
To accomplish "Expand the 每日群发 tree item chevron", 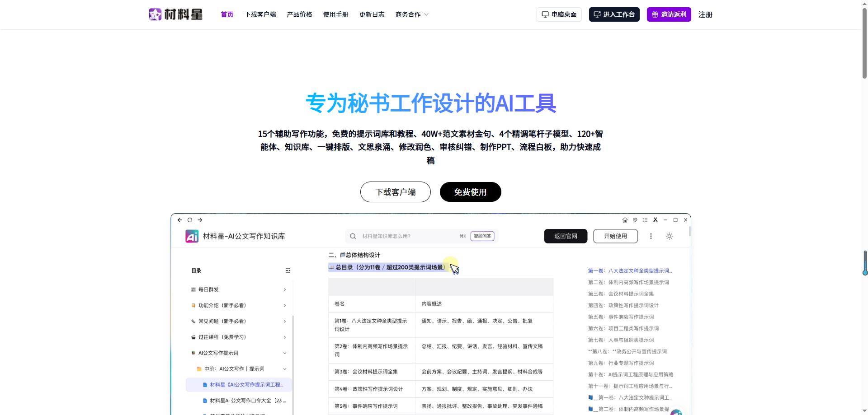I will [x=285, y=289].
